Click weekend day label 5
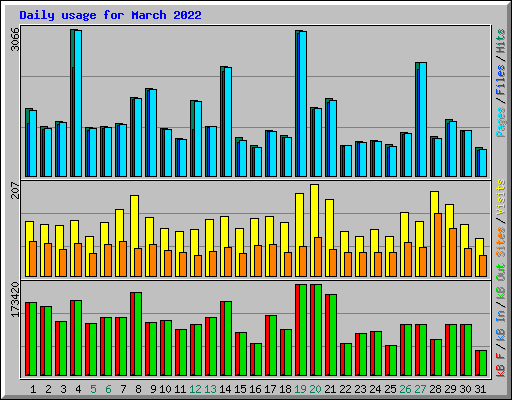 (93, 389)
